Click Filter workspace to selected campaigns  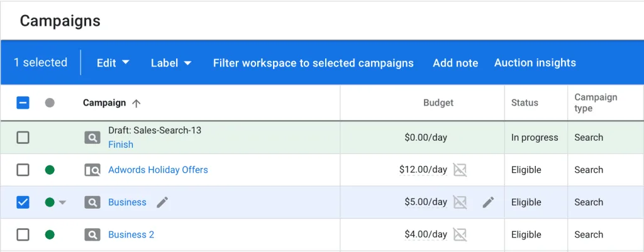pyautogui.click(x=313, y=63)
